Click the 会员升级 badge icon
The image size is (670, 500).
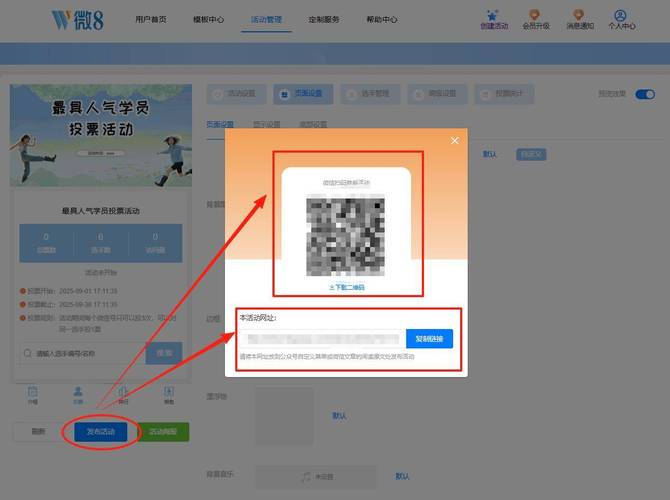pos(536,16)
